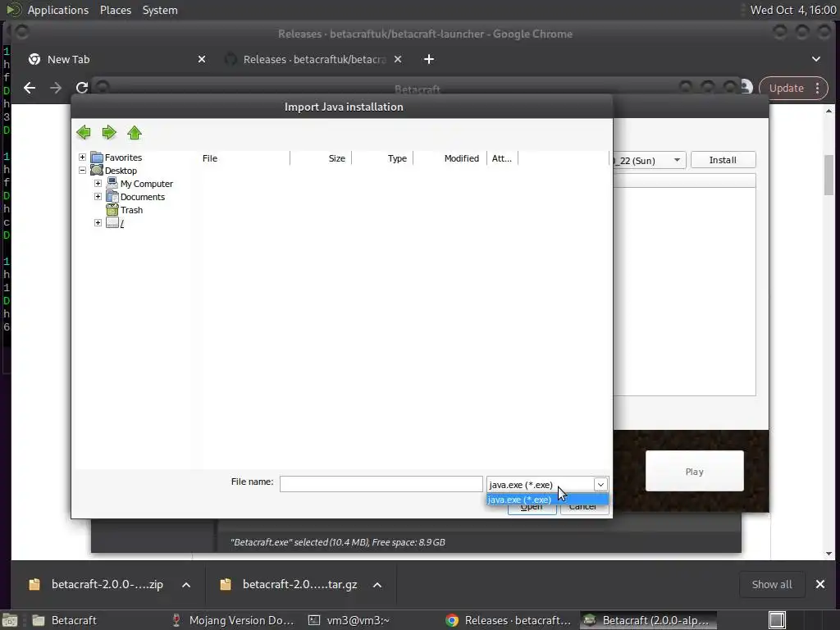The height and width of the screenshot is (630, 840).
Task: Click workspace switcher in bottom panel
Action: [777, 620]
